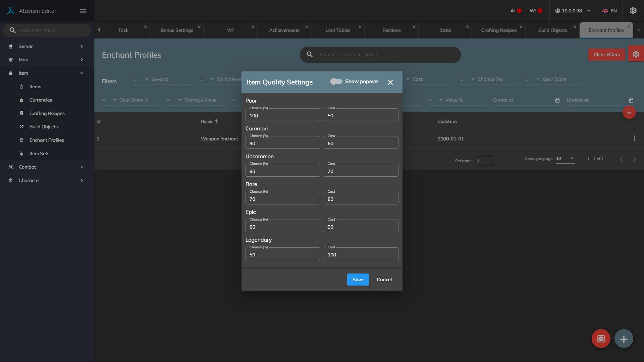This screenshot has height=362, width=644.
Task: Collapse filters with red chevron button
Action: coord(629,113)
